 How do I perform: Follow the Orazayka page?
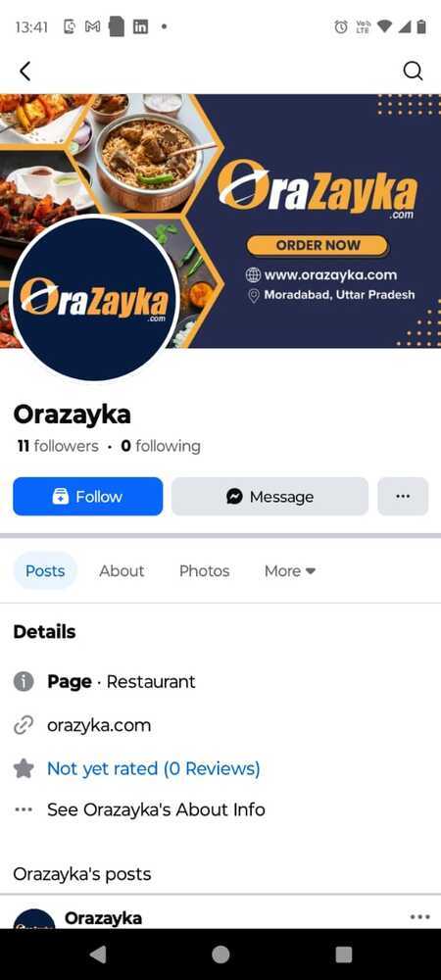click(x=88, y=497)
